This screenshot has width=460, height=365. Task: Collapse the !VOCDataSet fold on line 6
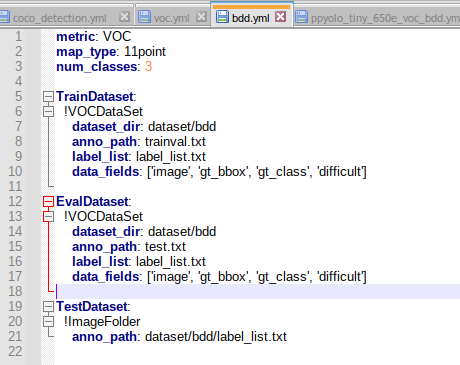coord(48,111)
